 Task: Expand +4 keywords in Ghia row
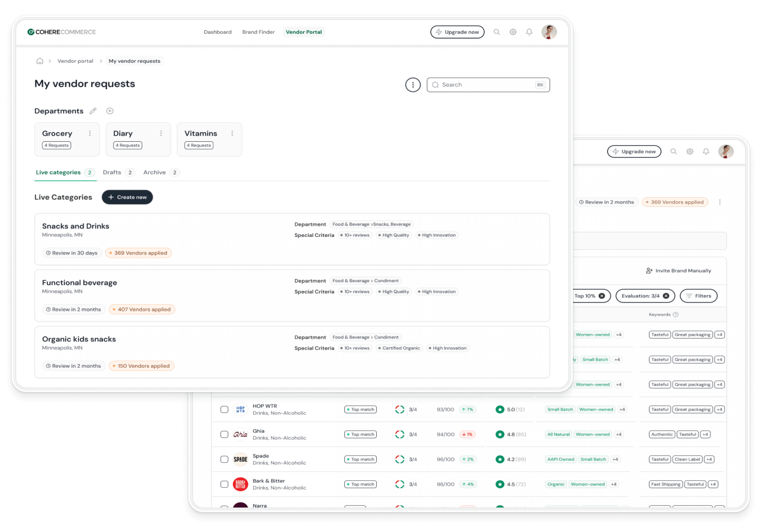tap(705, 435)
